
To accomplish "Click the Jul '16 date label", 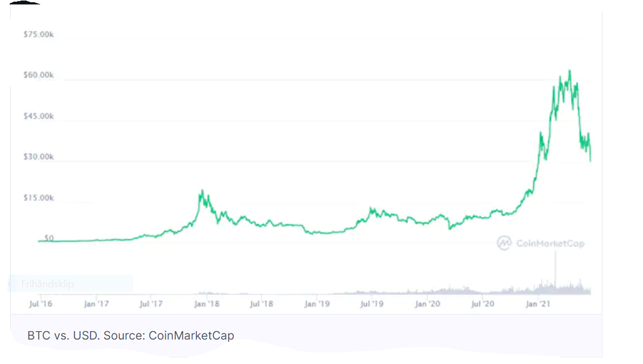I will pyautogui.click(x=41, y=304).
